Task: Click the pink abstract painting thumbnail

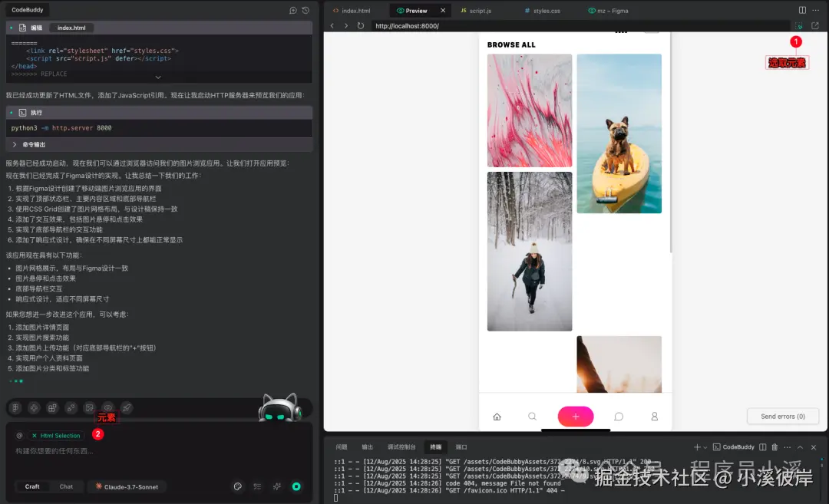Action: pyautogui.click(x=529, y=110)
